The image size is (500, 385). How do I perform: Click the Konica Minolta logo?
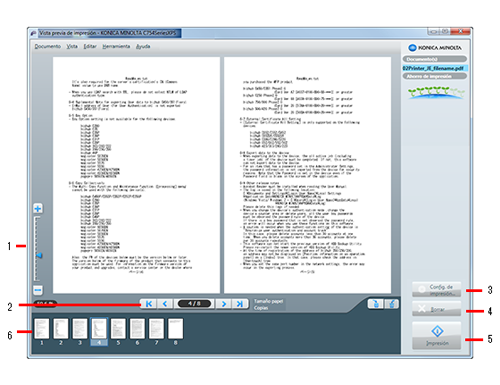coord(435,48)
